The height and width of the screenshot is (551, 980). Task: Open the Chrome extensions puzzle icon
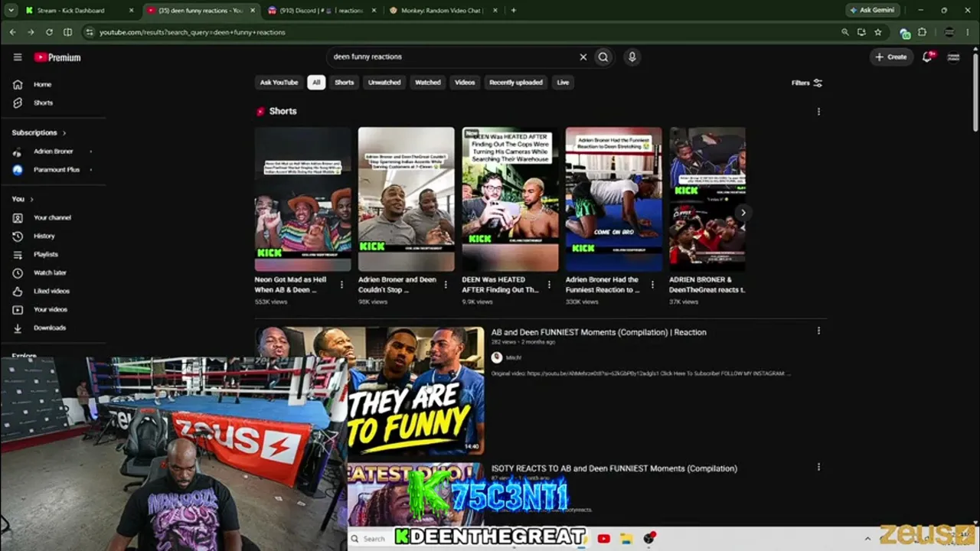coord(922,32)
